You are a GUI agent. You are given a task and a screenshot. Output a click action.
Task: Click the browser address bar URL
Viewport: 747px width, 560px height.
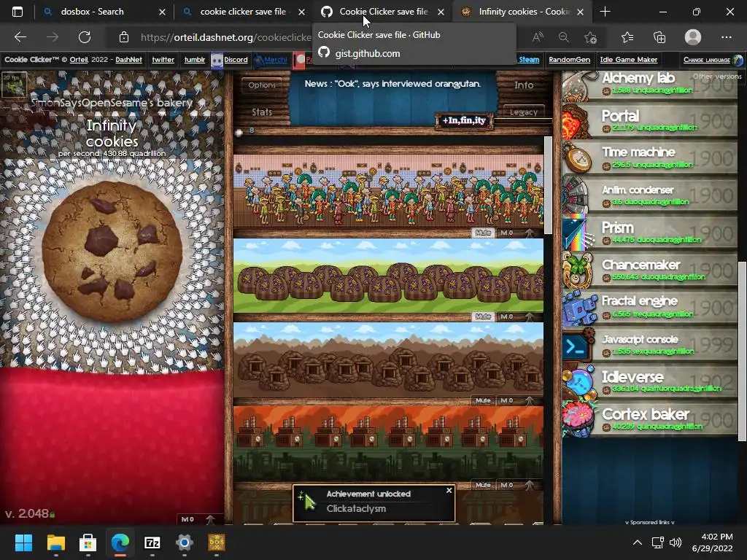point(226,37)
